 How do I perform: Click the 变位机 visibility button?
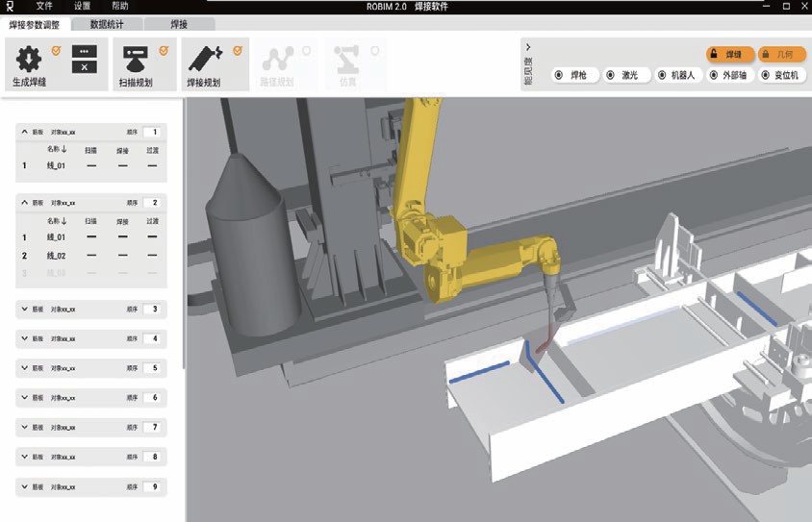(781, 75)
